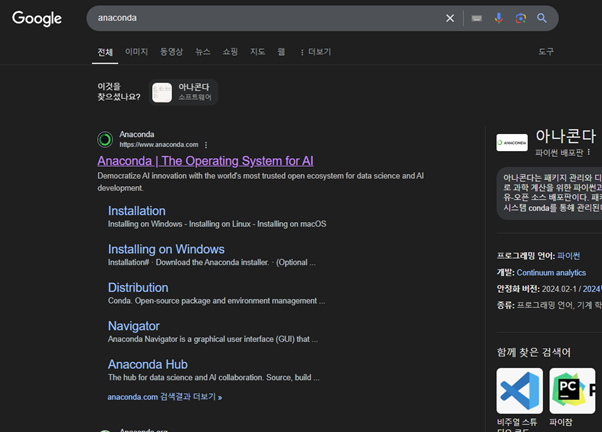Click the 아나콘다 소프트웨어 suggestion chip
Viewport: 602px width, 432px height.
pyautogui.click(x=183, y=92)
